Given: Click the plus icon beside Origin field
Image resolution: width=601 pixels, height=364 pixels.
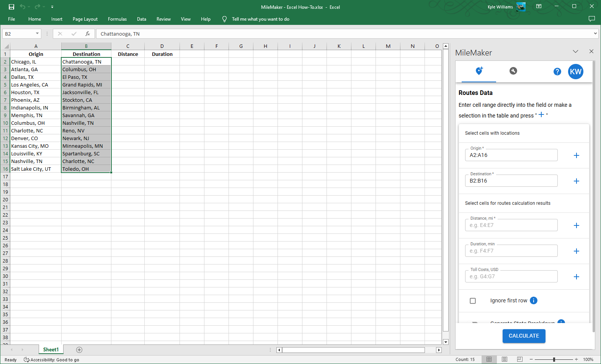Looking at the screenshot, I should click(x=577, y=155).
